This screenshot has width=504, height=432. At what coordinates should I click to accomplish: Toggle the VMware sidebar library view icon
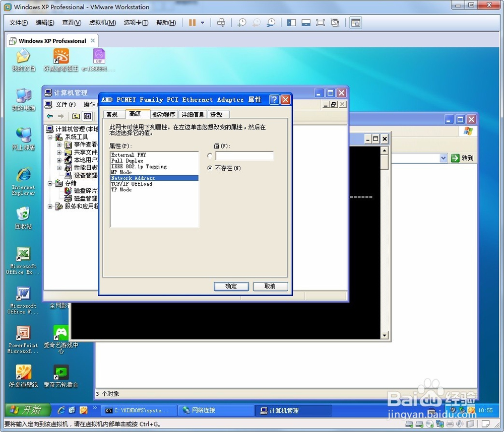291,23
